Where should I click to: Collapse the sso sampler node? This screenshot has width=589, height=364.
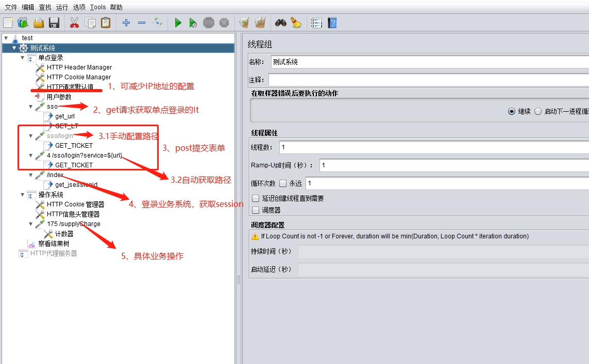[x=31, y=106]
